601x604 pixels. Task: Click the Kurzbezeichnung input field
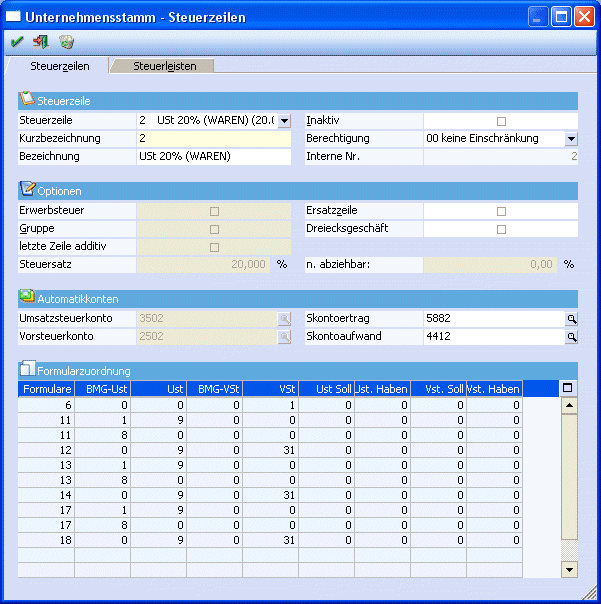213,139
